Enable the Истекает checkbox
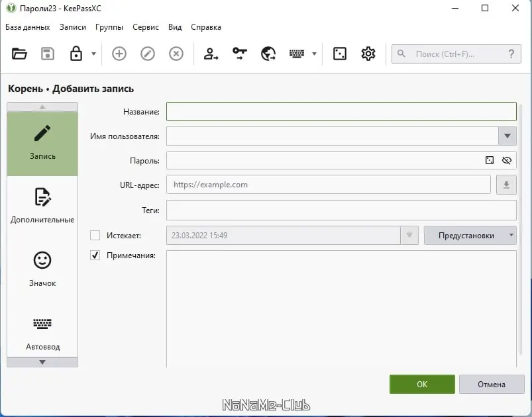 tap(95, 235)
